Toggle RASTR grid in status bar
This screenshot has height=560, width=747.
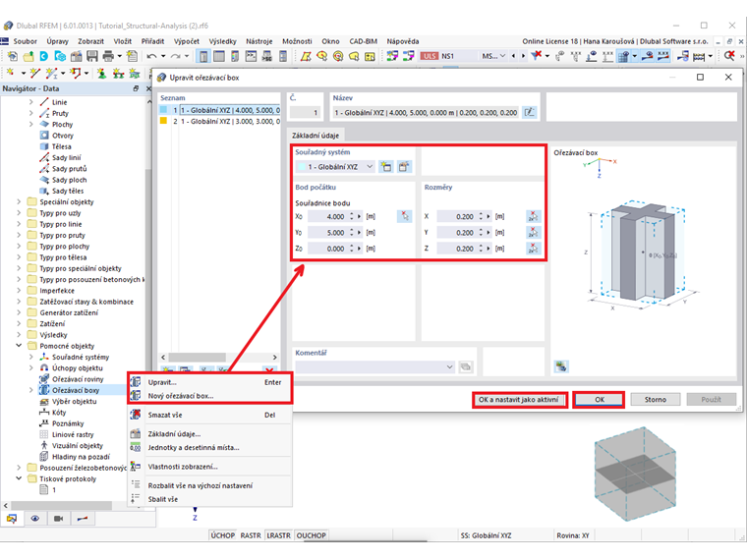251,535
